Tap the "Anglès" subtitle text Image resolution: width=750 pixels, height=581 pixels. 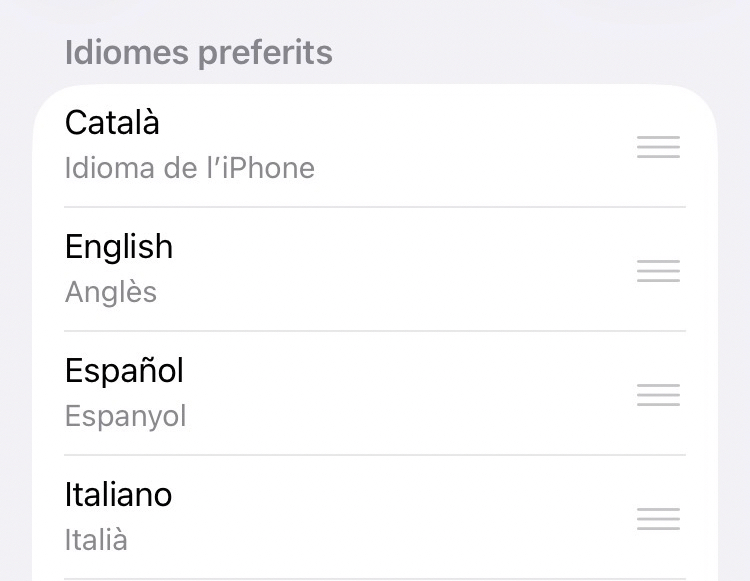(111, 292)
